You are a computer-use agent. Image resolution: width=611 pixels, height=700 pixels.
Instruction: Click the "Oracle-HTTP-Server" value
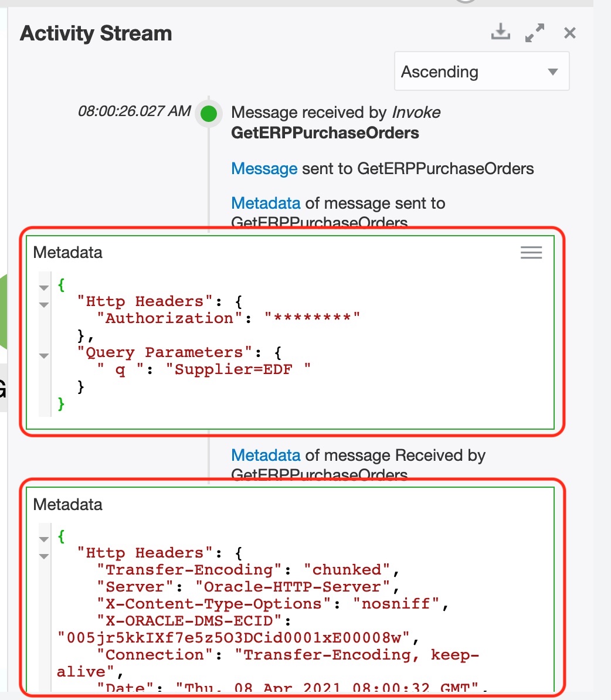(x=293, y=587)
